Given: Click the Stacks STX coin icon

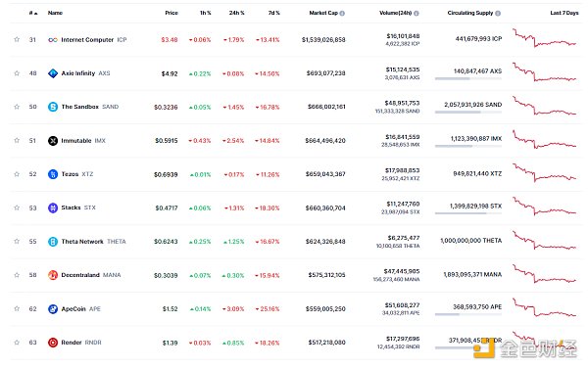Looking at the screenshot, I should click(x=53, y=208).
